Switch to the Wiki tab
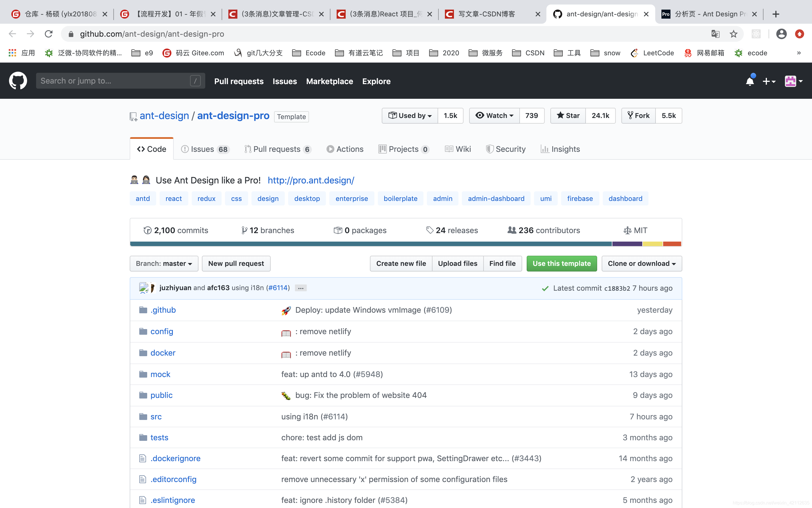The height and width of the screenshot is (508, 812). 458,149
